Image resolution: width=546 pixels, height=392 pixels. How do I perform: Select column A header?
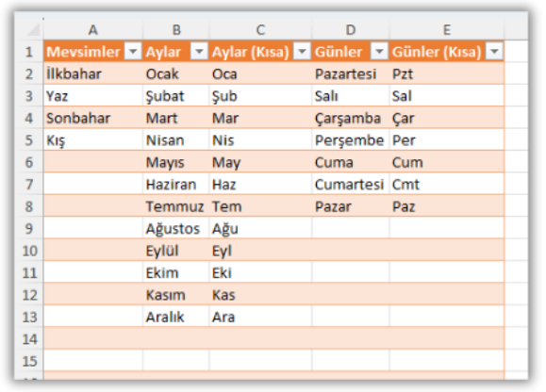(92, 30)
